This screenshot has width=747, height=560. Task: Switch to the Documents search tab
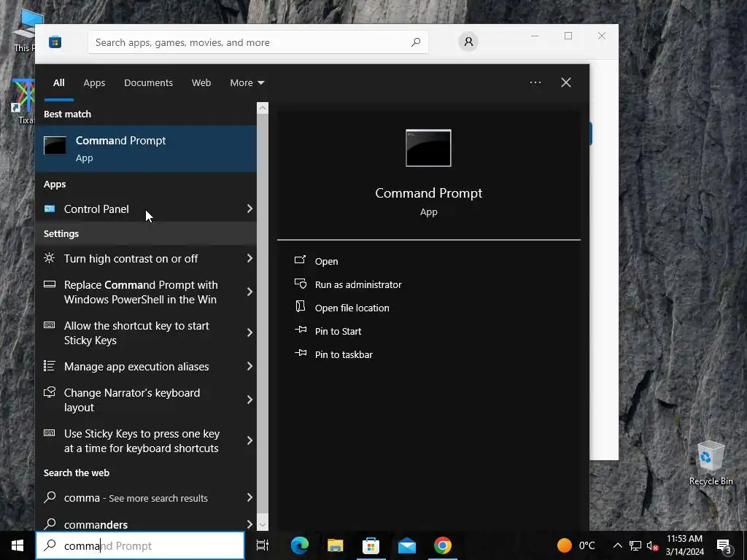click(x=148, y=82)
